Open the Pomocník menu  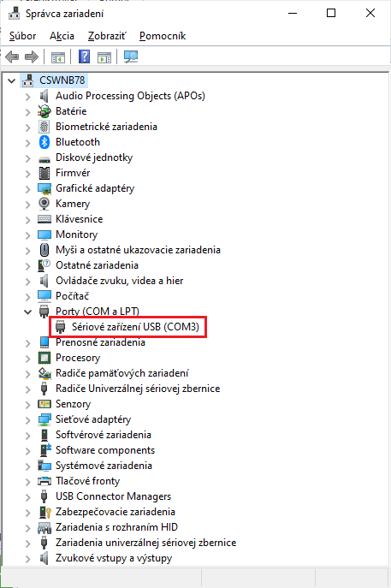[163, 36]
